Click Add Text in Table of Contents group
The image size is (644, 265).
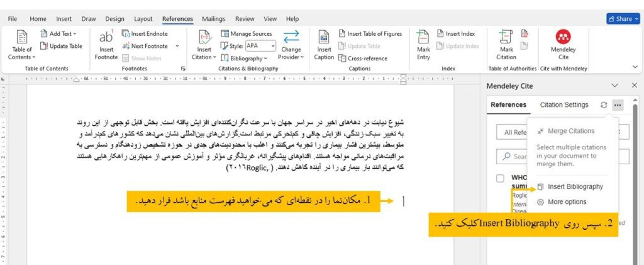(x=58, y=34)
